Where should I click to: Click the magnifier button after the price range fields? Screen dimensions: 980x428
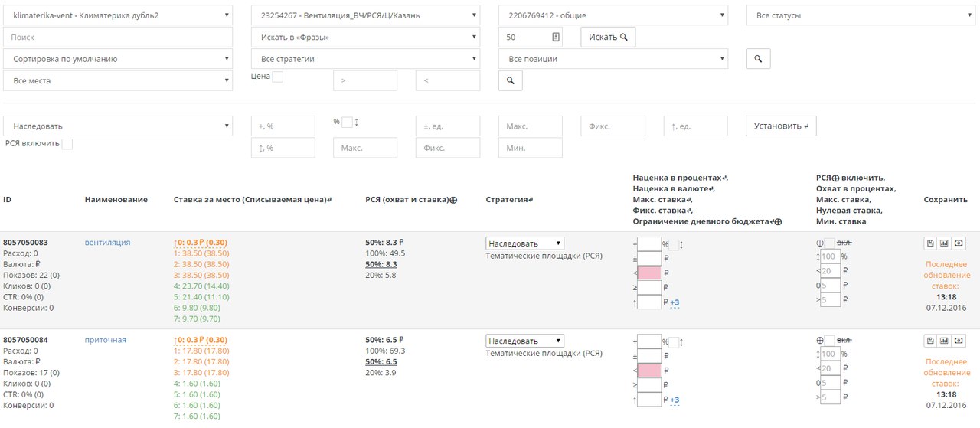(x=510, y=80)
